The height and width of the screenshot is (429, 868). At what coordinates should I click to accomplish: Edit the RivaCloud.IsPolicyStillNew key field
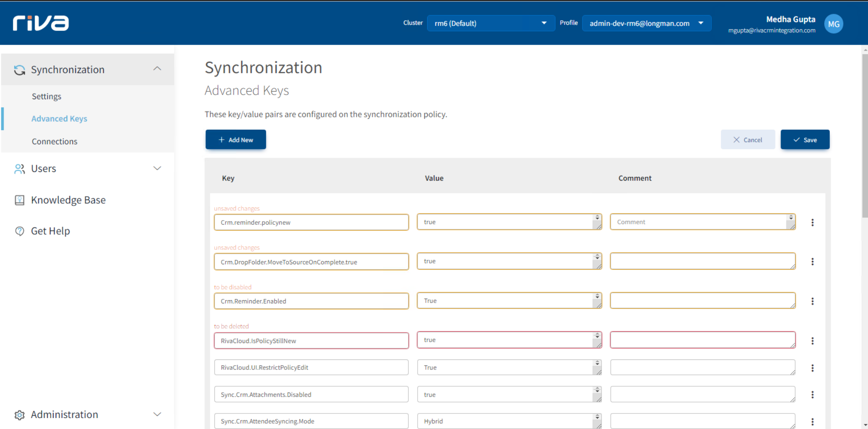coord(311,341)
